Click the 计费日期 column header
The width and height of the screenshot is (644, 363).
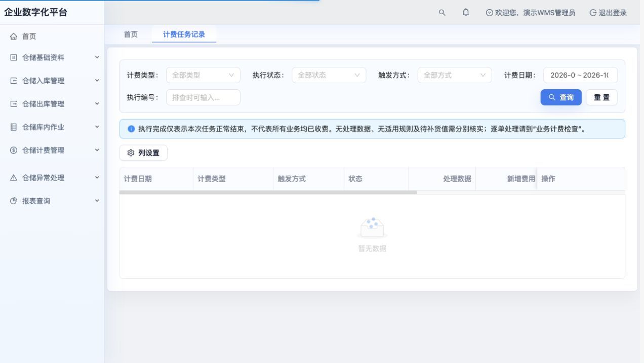point(156,179)
